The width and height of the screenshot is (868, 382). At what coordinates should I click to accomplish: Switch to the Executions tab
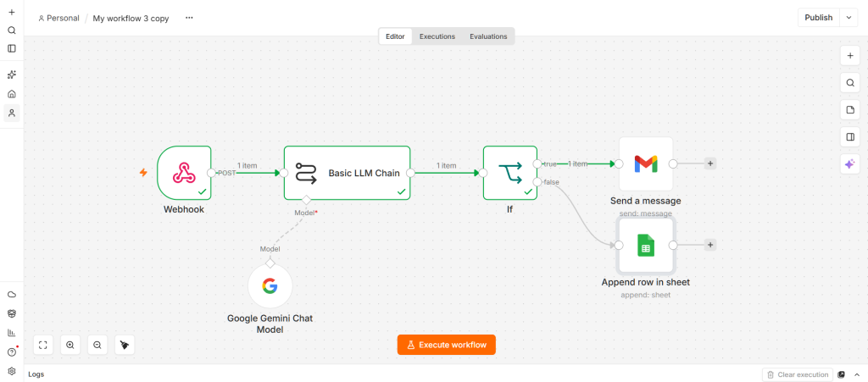coord(437,36)
